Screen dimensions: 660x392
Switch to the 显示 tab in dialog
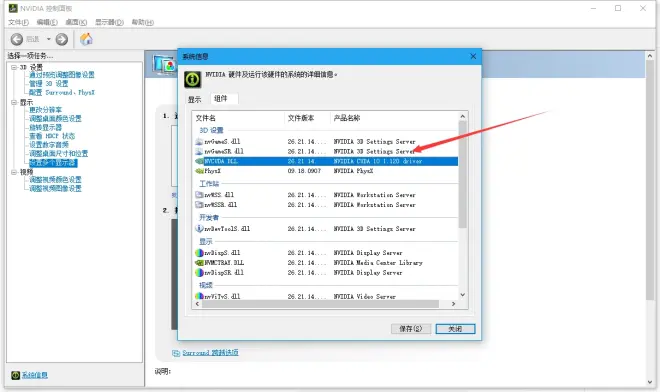tap(194, 99)
